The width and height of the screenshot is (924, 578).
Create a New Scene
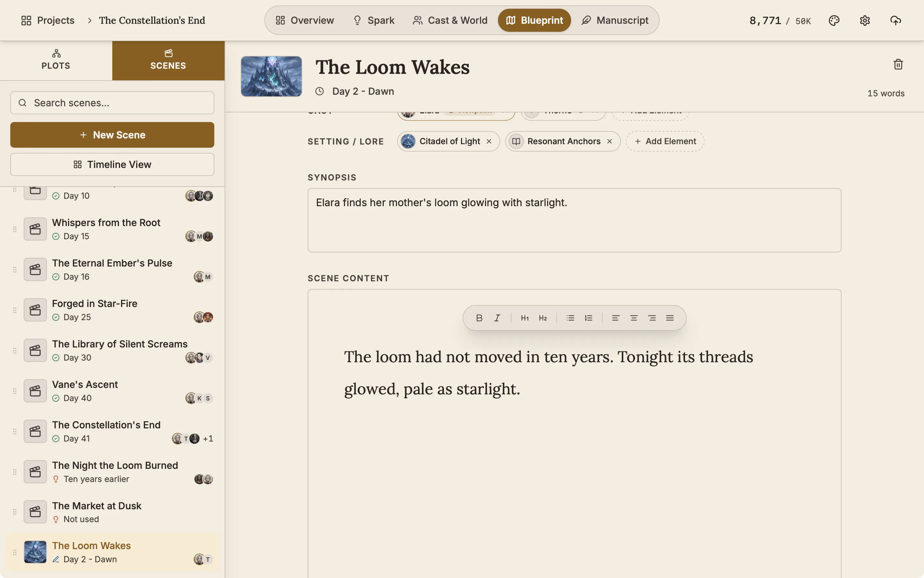pos(112,135)
